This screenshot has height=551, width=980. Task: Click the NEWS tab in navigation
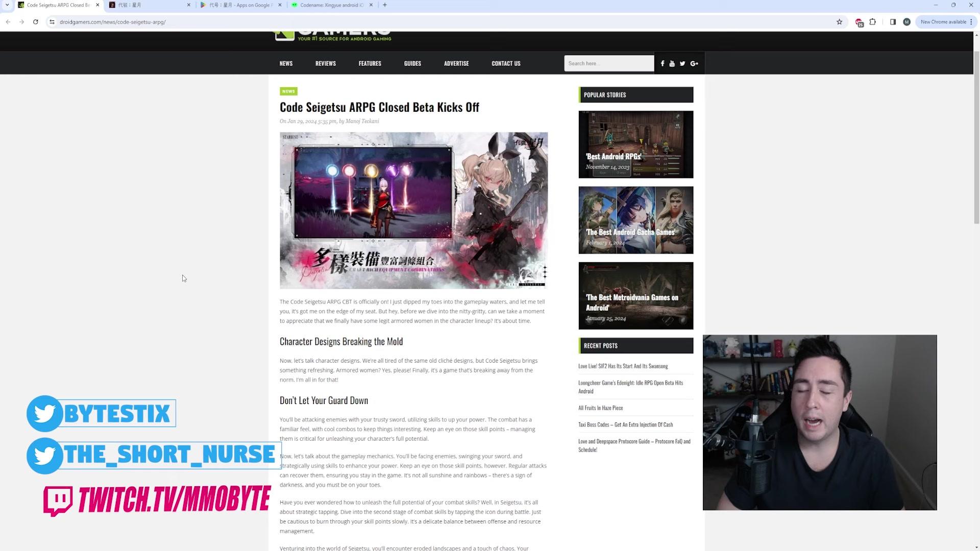(x=286, y=63)
